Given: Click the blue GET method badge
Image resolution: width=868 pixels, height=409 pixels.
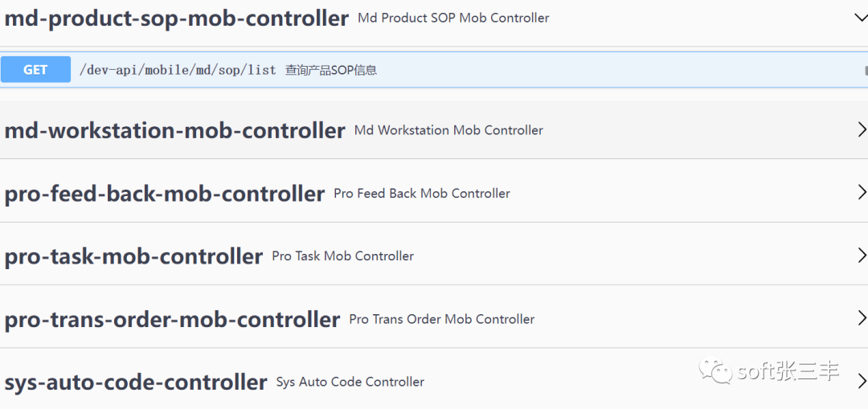Looking at the screenshot, I should tap(35, 70).
